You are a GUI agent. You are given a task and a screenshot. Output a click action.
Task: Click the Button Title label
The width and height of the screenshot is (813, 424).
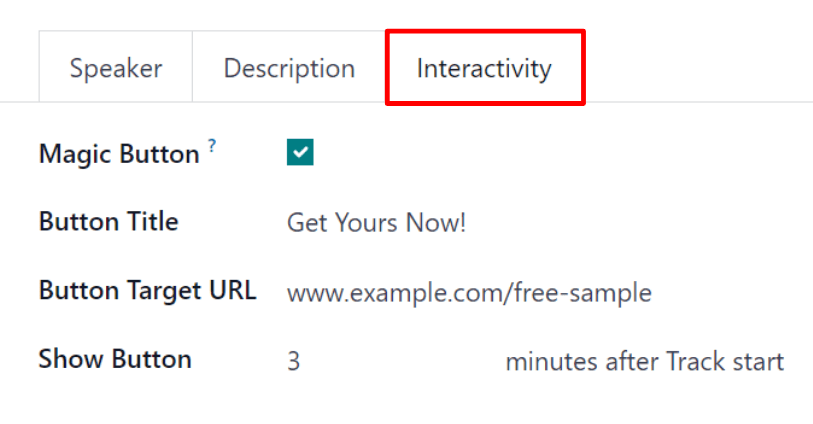pos(108,222)
